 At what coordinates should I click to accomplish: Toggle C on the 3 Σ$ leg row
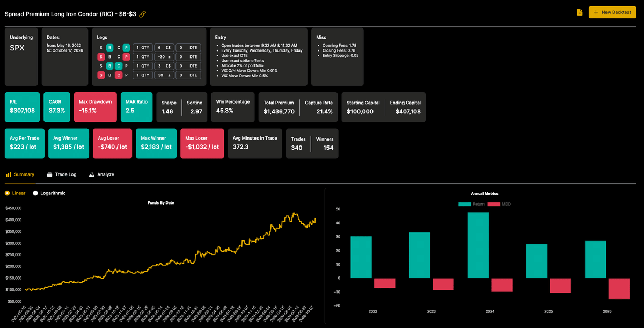pos(119,66)
